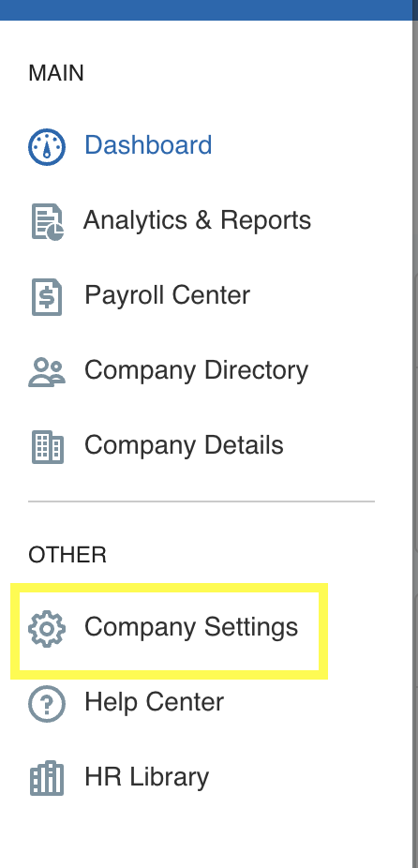Screen dimensions: 418x868
Task: Navigate to Company Directory text label
Action: point(196,370)
